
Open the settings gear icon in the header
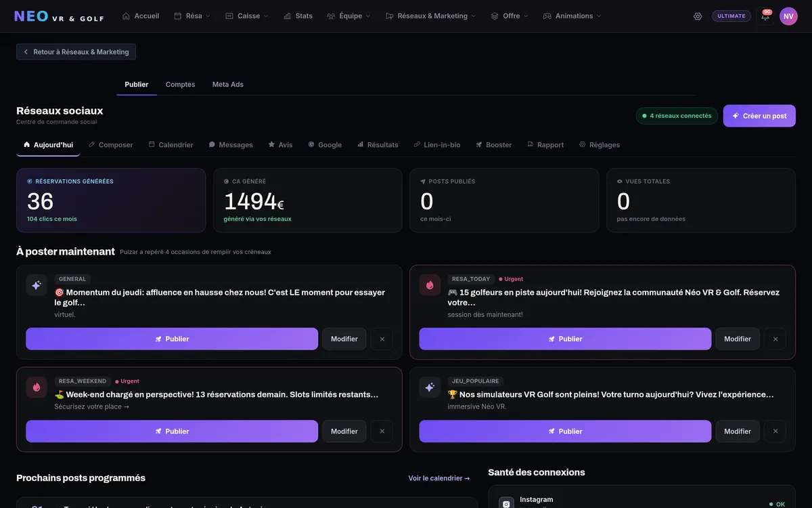(698, 16)
